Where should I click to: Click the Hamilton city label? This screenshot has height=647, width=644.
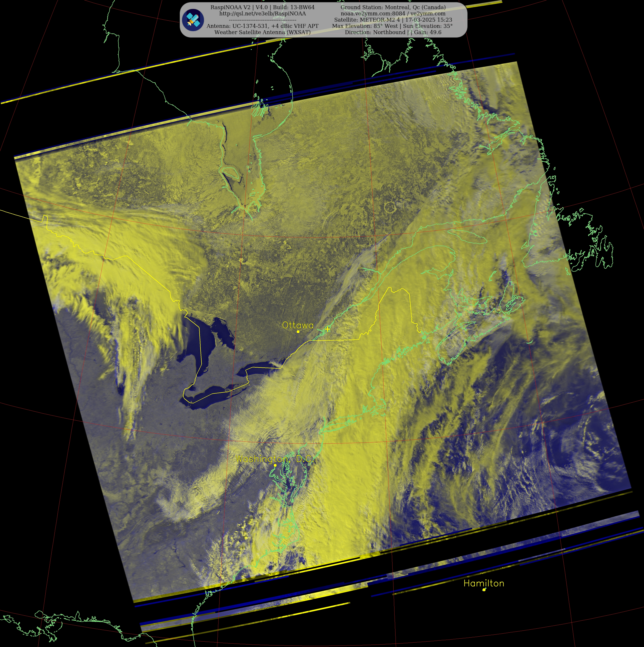[484, 583]
